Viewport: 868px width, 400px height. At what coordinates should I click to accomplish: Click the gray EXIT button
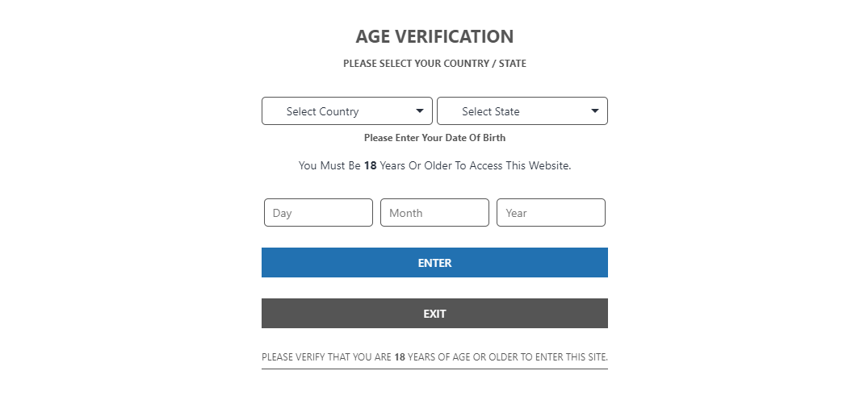coord(434,313)
